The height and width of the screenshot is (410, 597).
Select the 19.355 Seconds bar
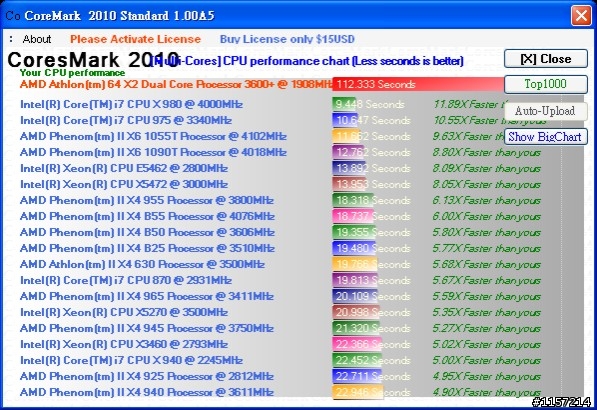pyautogui.click(x=354, y=232)
